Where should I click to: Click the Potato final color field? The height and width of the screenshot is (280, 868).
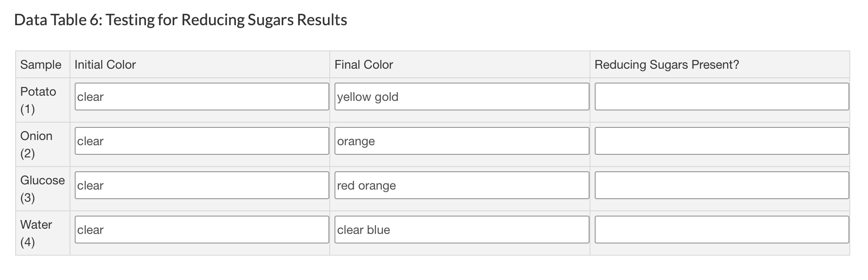(461, 97)
